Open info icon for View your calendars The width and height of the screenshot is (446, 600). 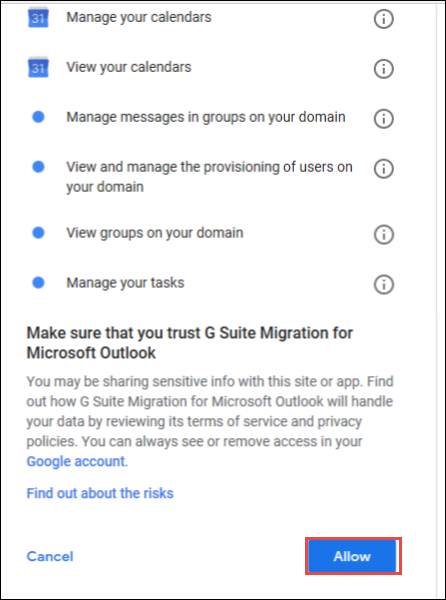pos(383,69)
